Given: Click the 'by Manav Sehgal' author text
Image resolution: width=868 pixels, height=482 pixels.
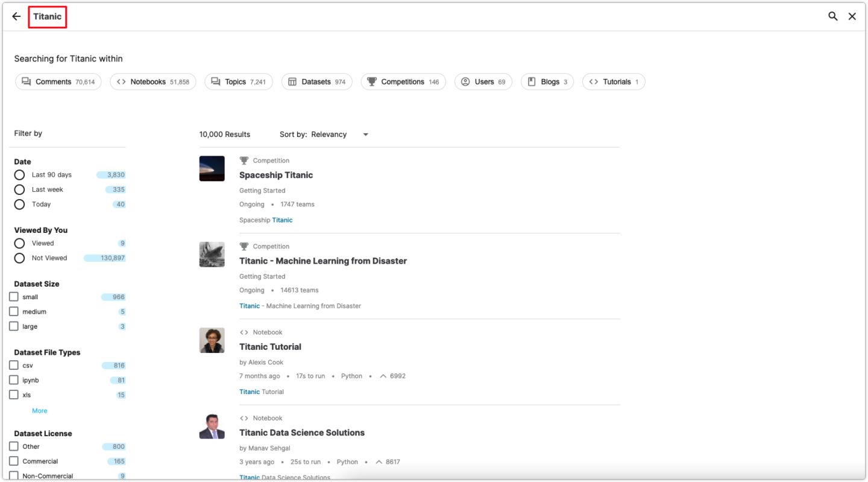Looking at the screenshot, I should point(265,448).
